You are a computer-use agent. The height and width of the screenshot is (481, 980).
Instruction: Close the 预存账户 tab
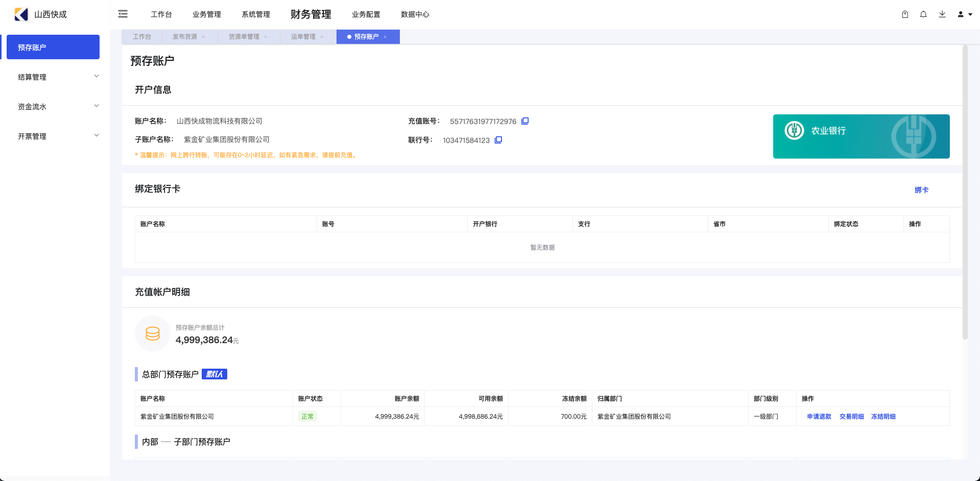(x=385, y=37)
